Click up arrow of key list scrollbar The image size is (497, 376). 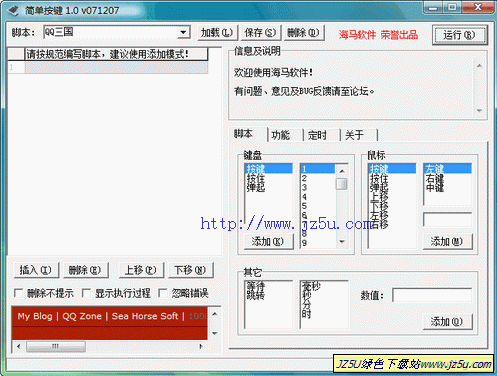click(342, 171)
